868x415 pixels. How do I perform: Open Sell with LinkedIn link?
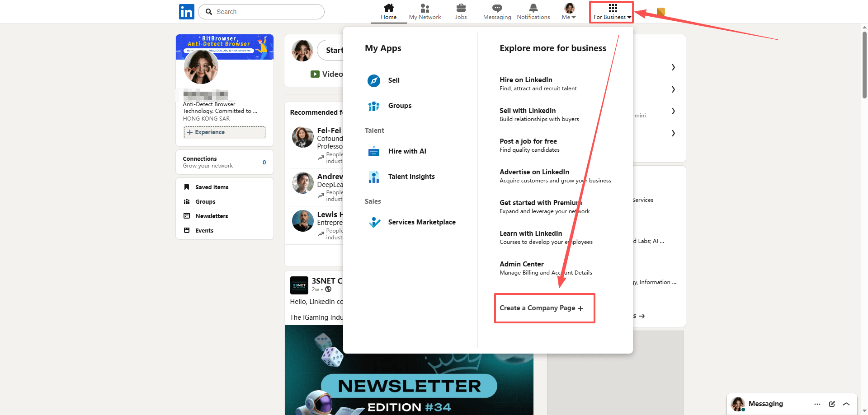[x=539, y=115]
